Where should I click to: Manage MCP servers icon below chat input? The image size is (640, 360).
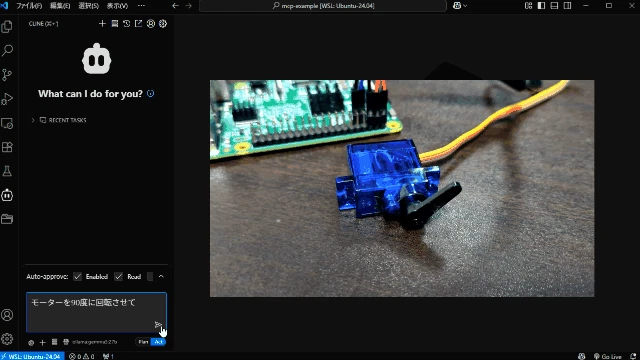[x=54, y=342]
